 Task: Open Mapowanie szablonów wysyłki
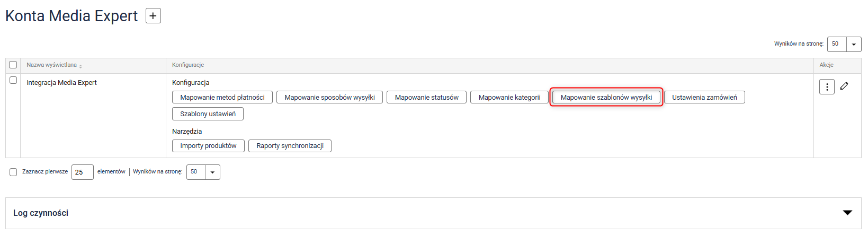point(606,97)
